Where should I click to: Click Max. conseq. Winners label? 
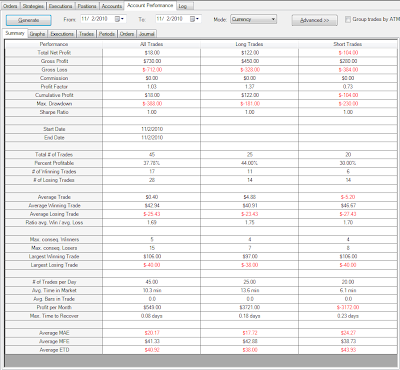click(54, 240)
